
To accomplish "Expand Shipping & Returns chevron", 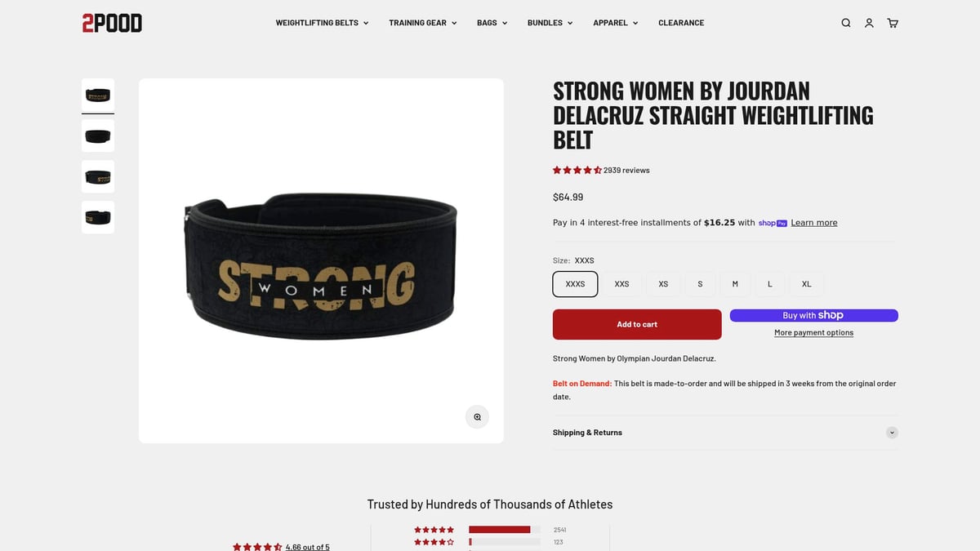I will pyautogui.click(x=892, y=433).
